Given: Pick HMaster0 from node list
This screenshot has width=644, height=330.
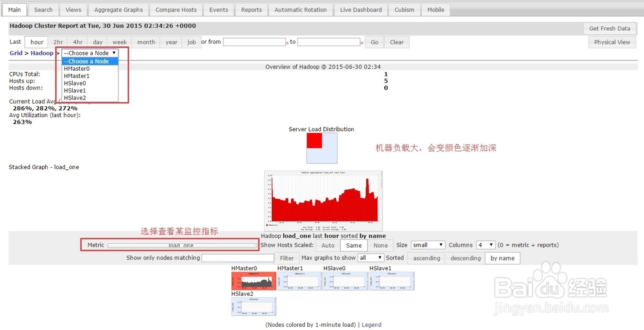Looking at the screenshot, I should tap(90, 69).
